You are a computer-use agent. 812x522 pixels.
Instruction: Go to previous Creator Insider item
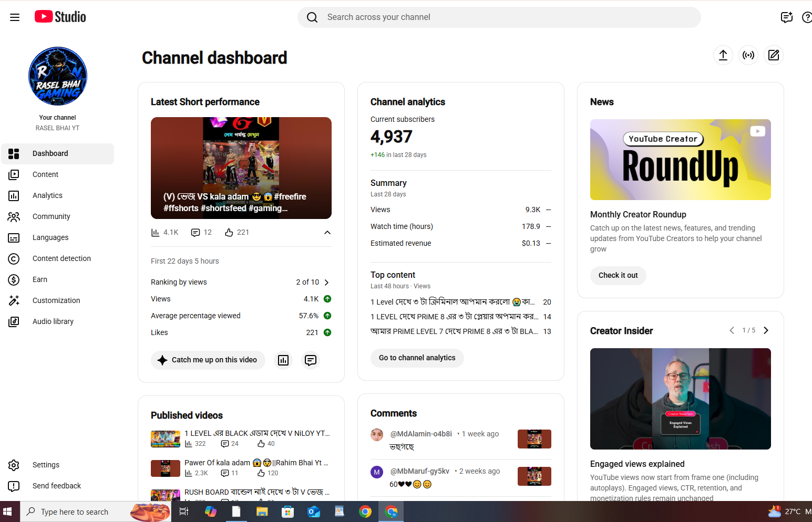(x=732, y=330)
